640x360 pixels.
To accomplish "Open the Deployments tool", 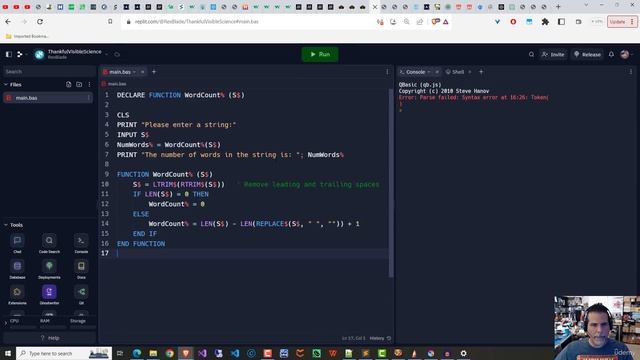I will click(x=49, y=269).
